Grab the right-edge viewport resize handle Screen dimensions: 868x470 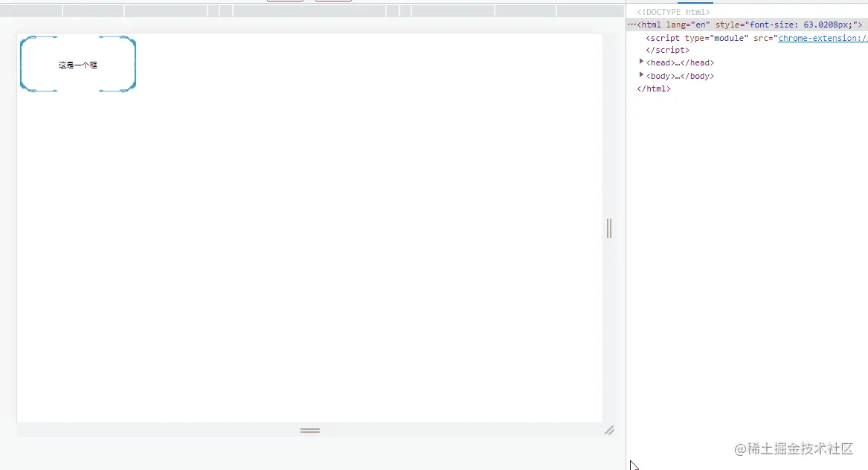[x=609, y=228]
